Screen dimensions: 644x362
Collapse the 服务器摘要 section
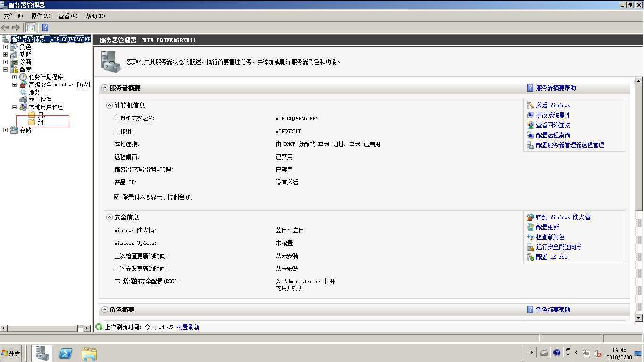coord(105,88)
